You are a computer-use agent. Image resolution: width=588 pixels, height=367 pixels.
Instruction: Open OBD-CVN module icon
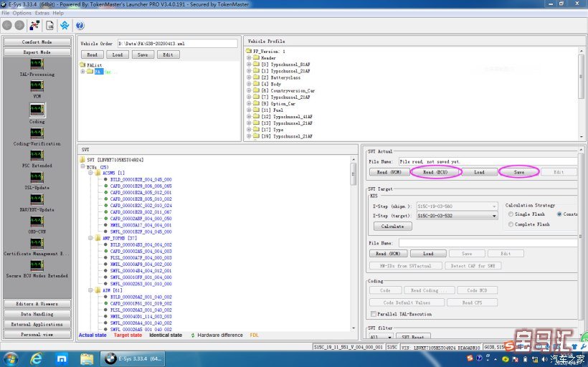(37, 221)
